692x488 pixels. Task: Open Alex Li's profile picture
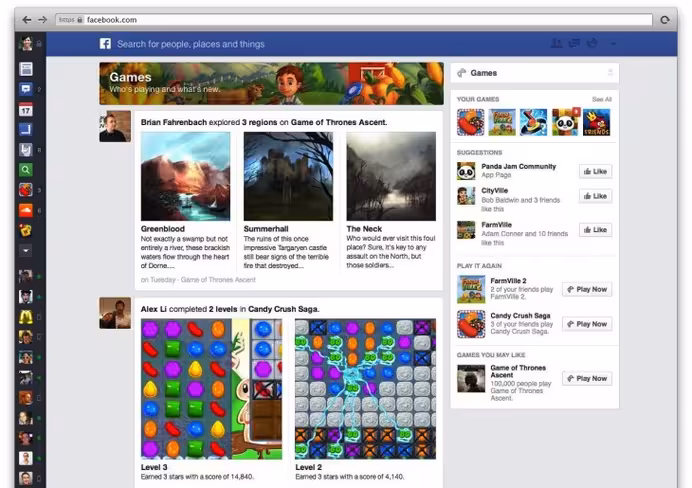pos(115,313)
